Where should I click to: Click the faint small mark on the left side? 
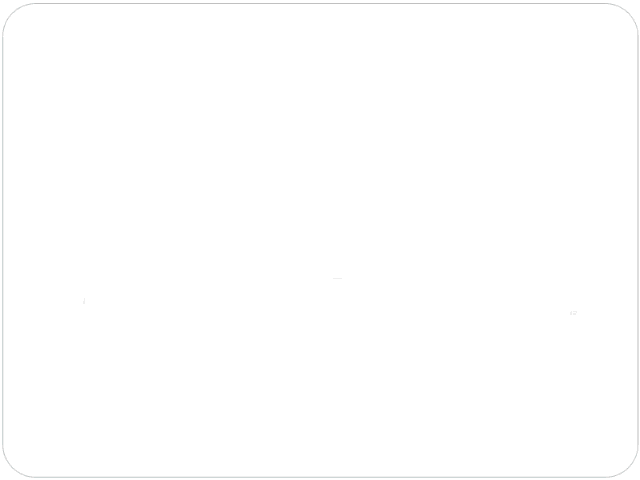[x=84, y=301]
